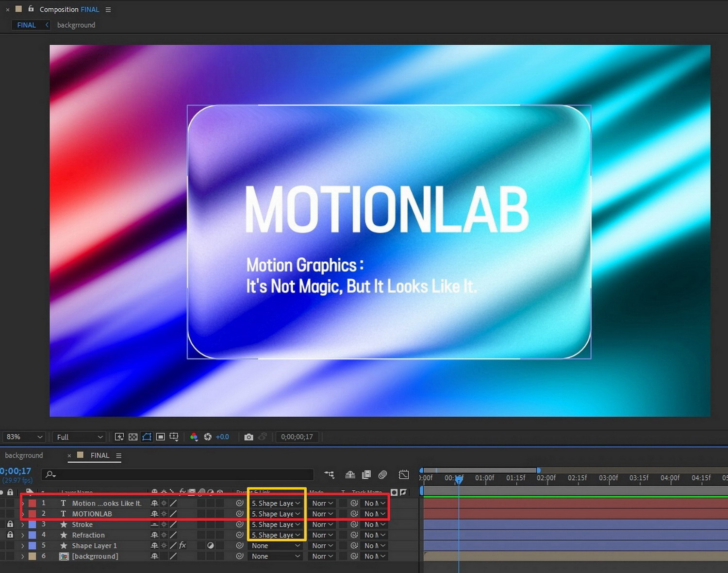The image size is (728, 573).
Task: Click the red label of MOTIONLAB layer
Action: click(33, 514)
